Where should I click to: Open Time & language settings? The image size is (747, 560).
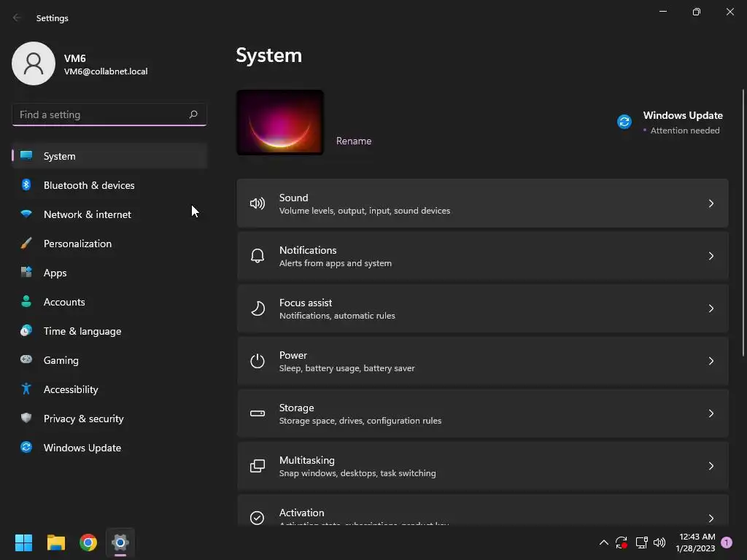[x=109, y=330]
